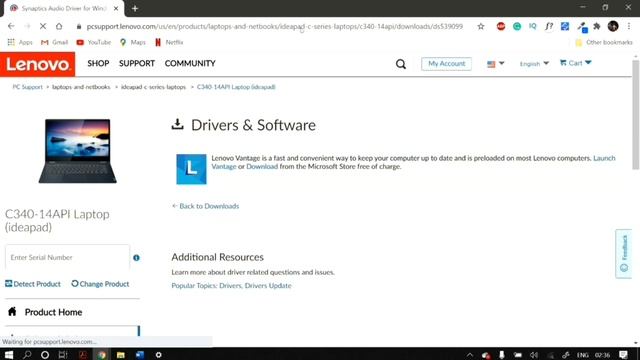
Task: Close the Synaptics Audio Driver tab
Action: tap(116, 8)
